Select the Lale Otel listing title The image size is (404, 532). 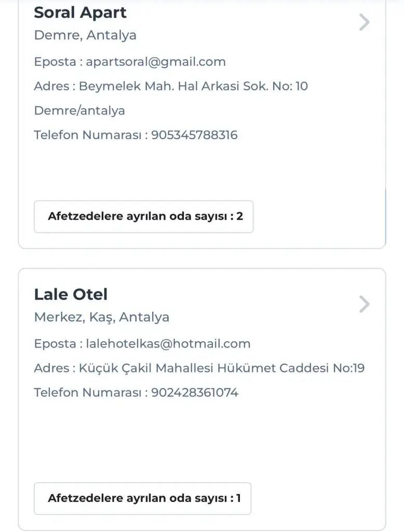[x=71, y=295]
